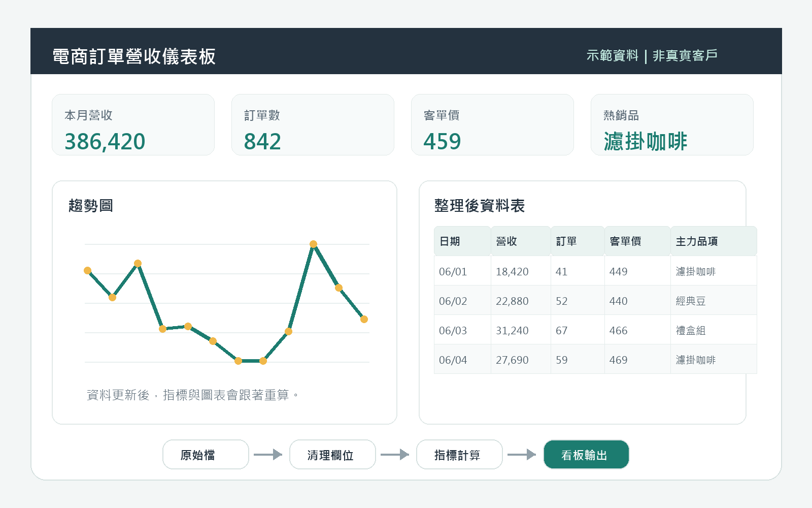
Task: Select the 06/02 date cell
Action: 462,301
